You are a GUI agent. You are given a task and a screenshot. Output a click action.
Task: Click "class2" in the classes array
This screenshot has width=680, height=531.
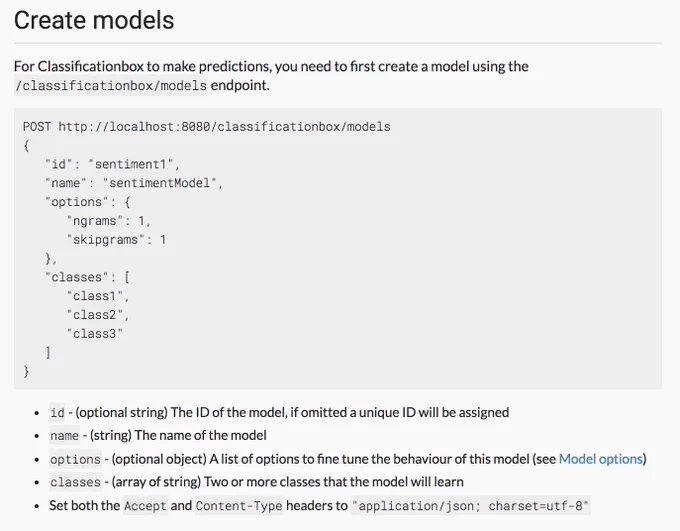tap(98, 315)
